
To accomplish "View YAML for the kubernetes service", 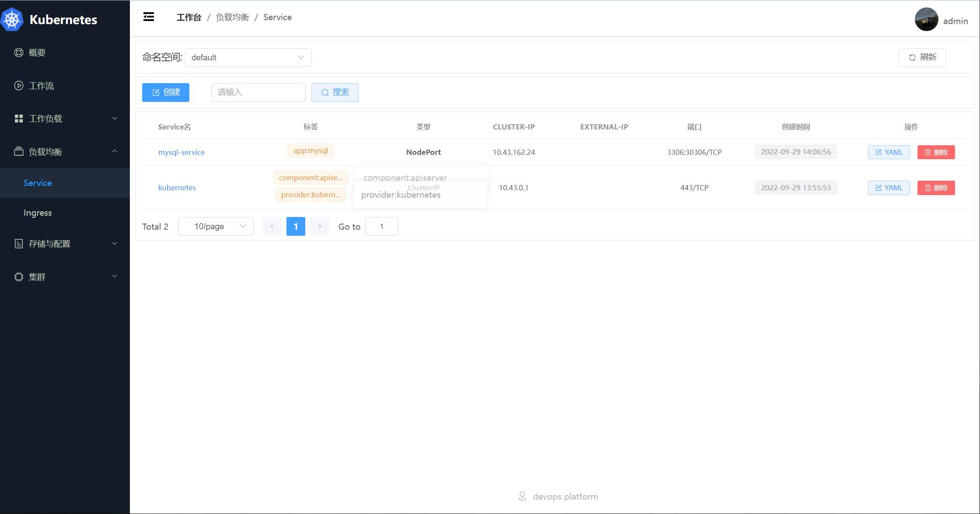I will click(889, 188).
